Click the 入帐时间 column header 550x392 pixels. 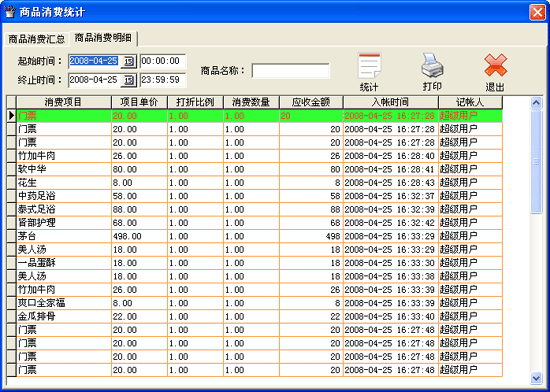click(390, 102)
